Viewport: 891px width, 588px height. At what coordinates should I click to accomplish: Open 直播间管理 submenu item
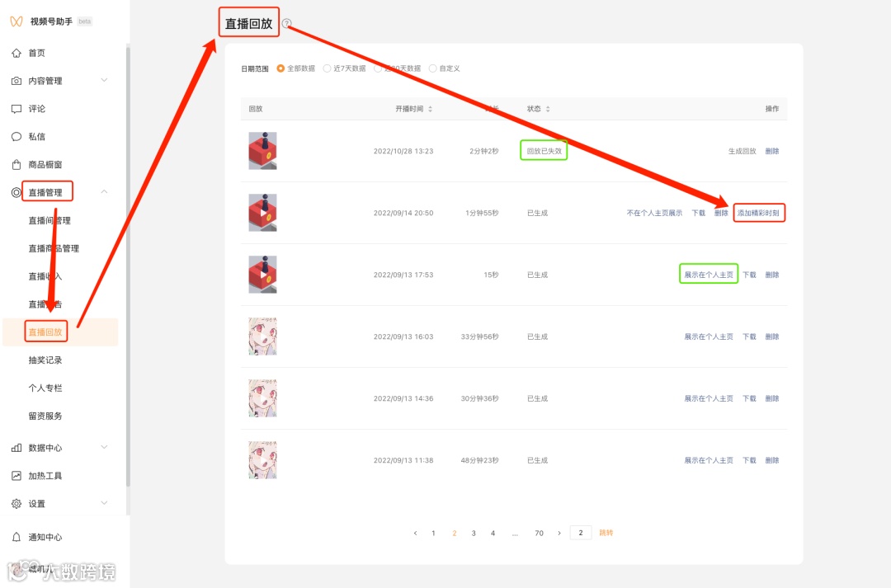[50, 220]
